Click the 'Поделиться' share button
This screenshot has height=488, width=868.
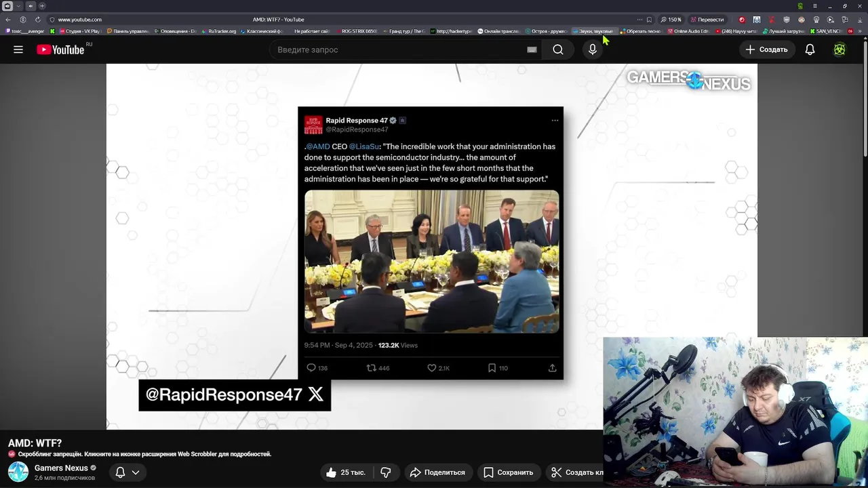437,472
